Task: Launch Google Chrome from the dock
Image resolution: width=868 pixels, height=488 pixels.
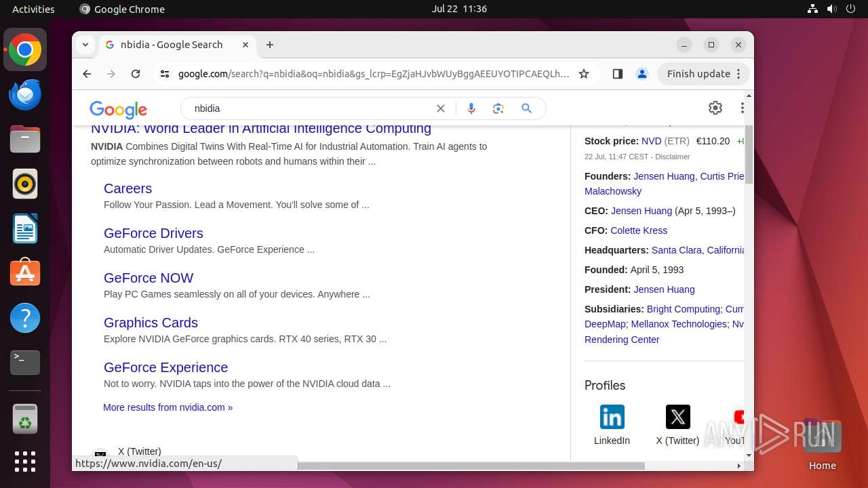Action: [x=25, y=49]
